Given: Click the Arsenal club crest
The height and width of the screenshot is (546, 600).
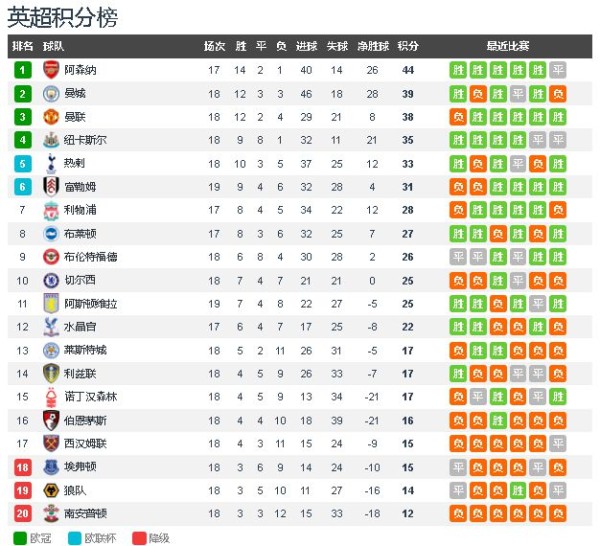Looking at the screenshot, I should pyautogui.click(x=51, y=70).
